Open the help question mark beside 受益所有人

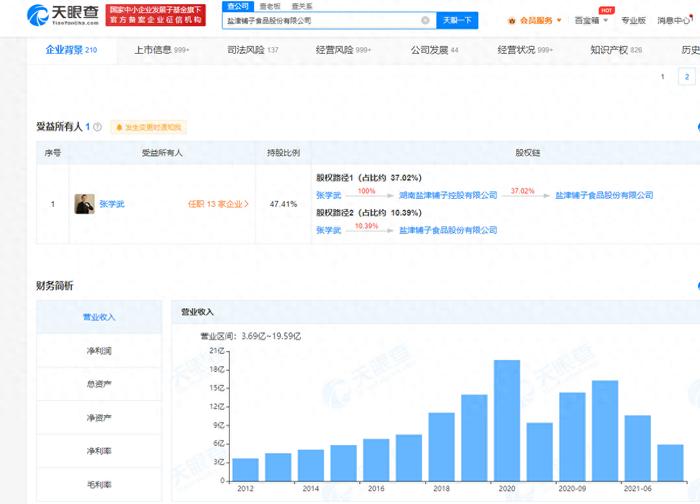(97, 127)
